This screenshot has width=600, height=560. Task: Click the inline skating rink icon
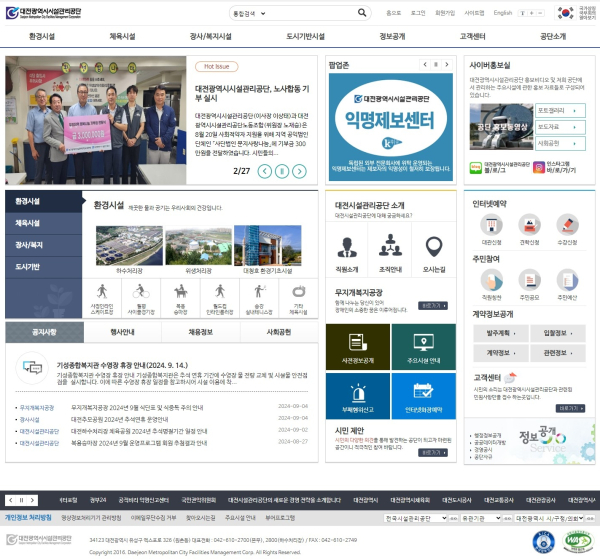(102, 292)
